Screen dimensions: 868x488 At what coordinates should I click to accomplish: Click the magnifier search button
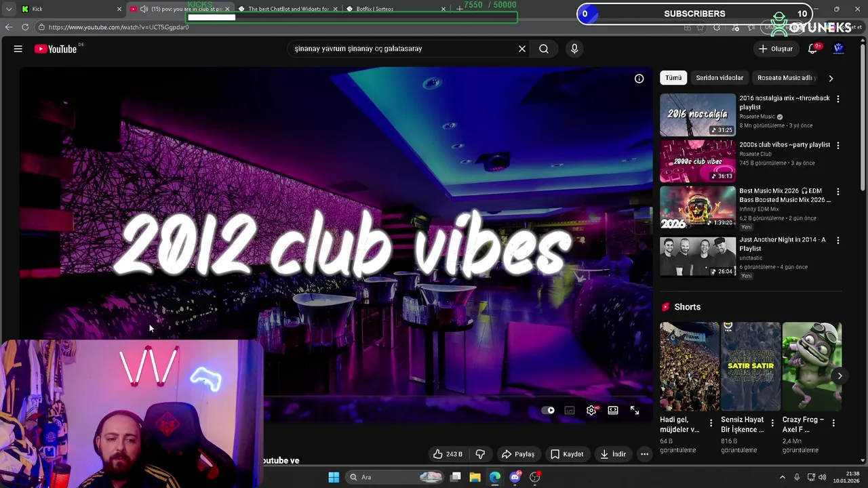tap(544, 49)
